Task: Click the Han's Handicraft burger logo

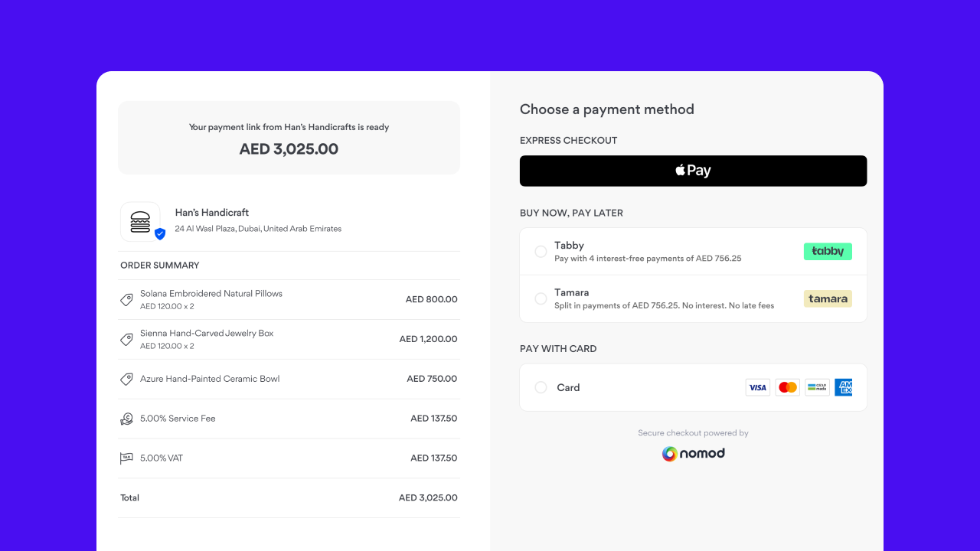Action: tap(140, 222)
